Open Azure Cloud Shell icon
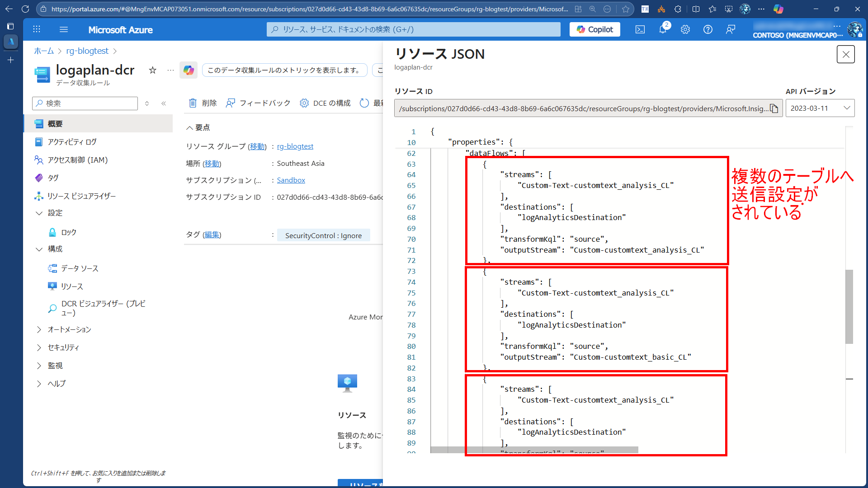 tap(640, 29)
